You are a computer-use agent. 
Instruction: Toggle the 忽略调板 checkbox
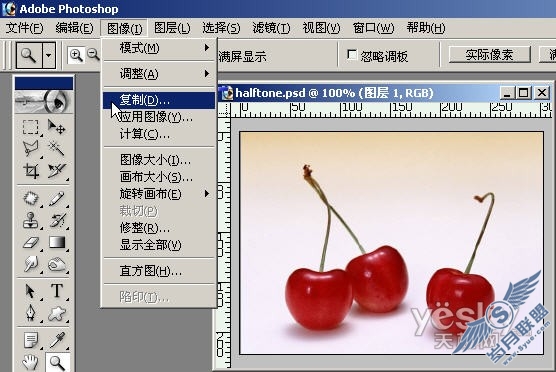[x=352, y=55]
